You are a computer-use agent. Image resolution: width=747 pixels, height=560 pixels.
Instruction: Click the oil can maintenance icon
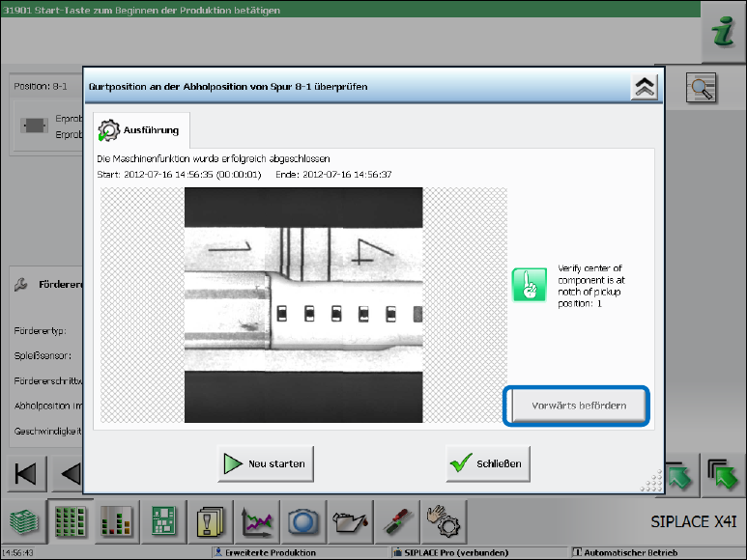tap(349, 522)
